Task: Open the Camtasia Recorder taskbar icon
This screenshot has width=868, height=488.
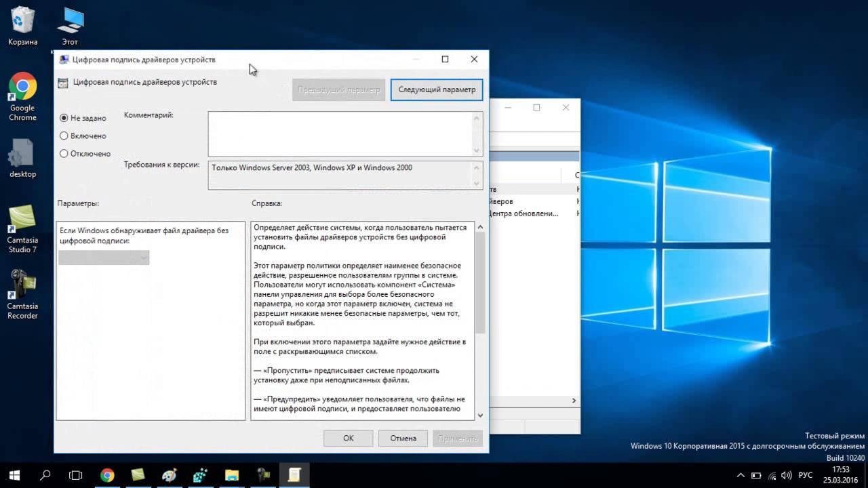Action: [x=263, y=475]
